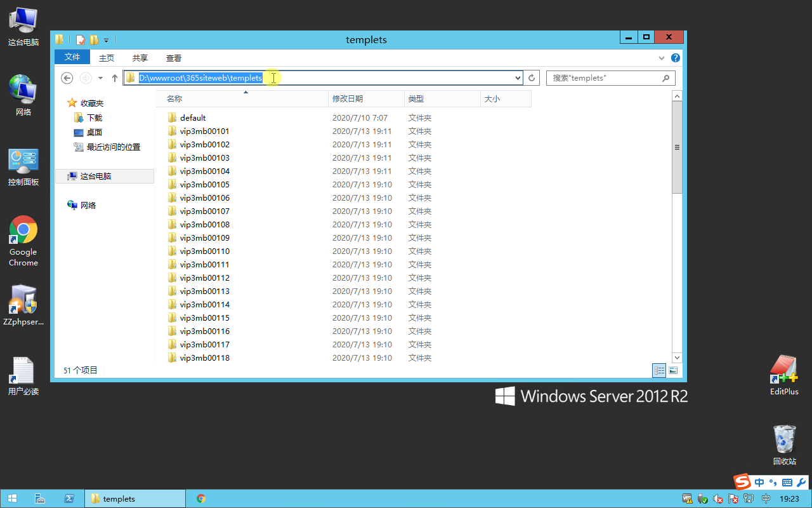Sort by 类型 column header
The width and height of the screenshot is (812, 508).
442,98
